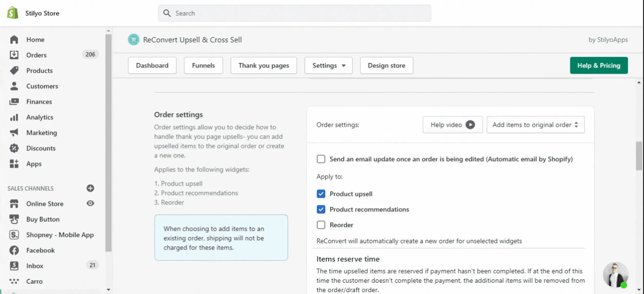This screenshot has height=294, width=644.
Task: Open Orders in the sidebar
Action: (x=36, y=55)
